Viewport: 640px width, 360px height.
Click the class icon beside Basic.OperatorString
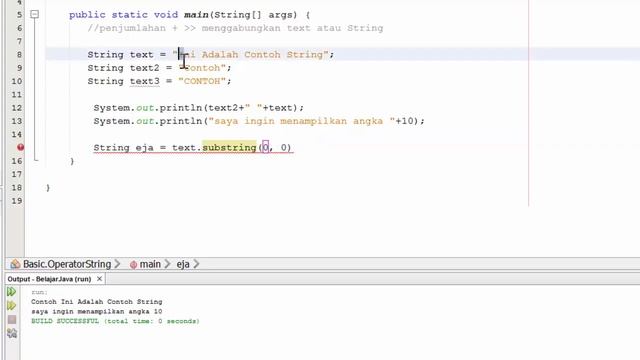15,264
